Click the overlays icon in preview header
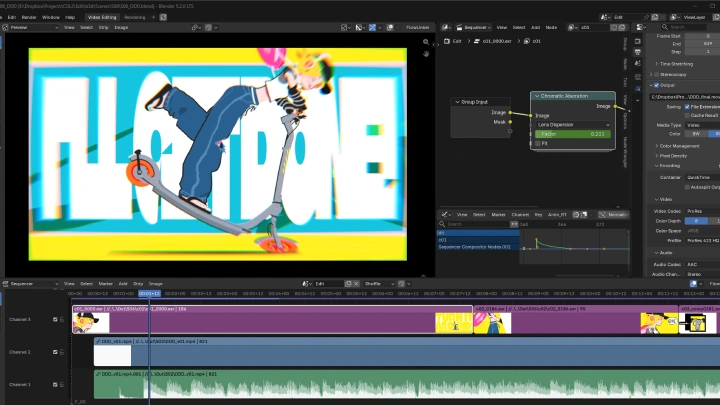 (x=390, y=28)
